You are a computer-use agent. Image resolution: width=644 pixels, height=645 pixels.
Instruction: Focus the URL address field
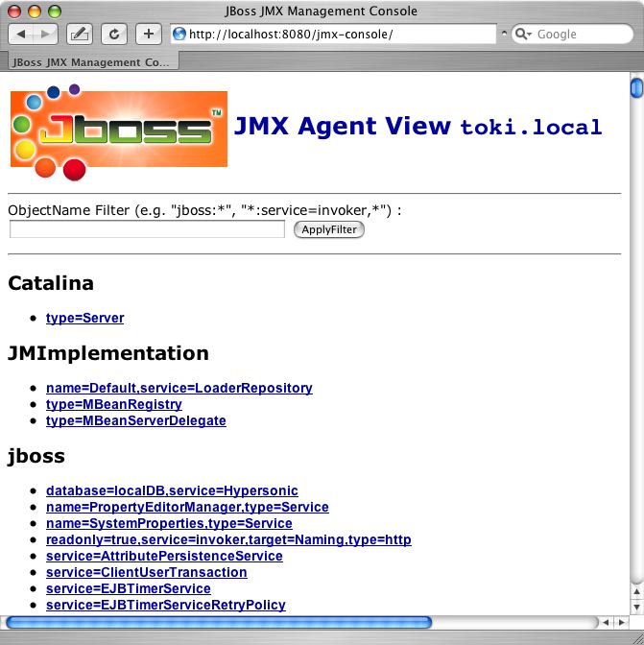tap(333, 34)
